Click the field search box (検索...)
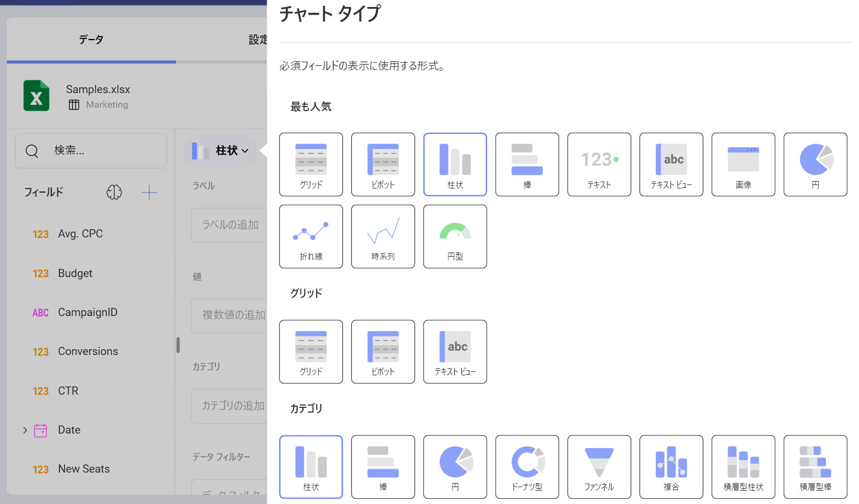 coord(91,151)
